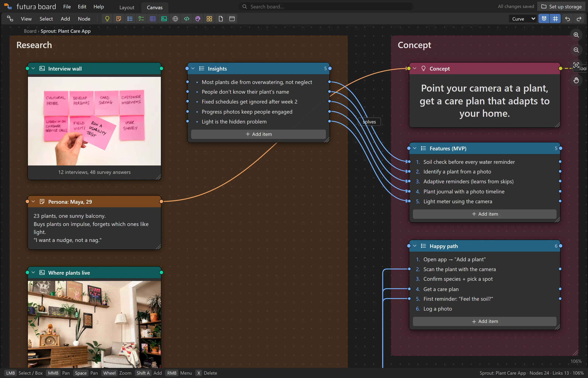The height and width of the screenshot is (378, 588).
Task: Click Add item in Features (MVP)
Action: (484, 214)
